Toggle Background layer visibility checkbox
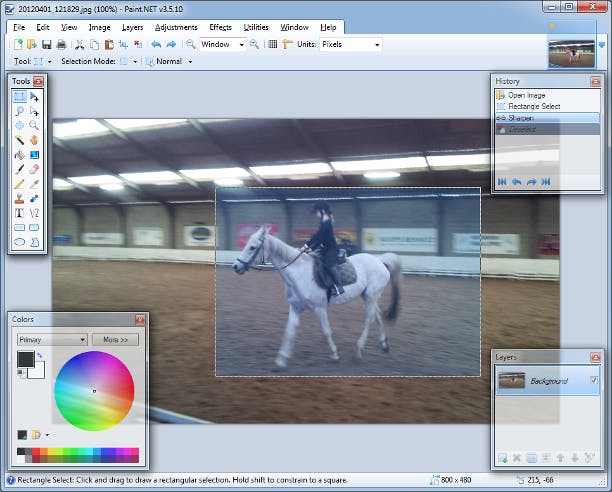 (594, 380)
